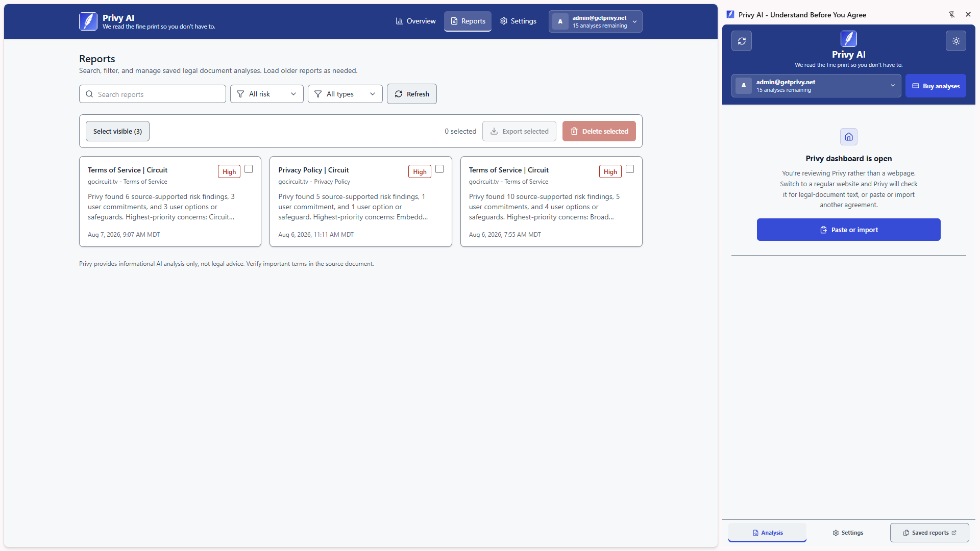Open the Overview tab

point(415,21)
